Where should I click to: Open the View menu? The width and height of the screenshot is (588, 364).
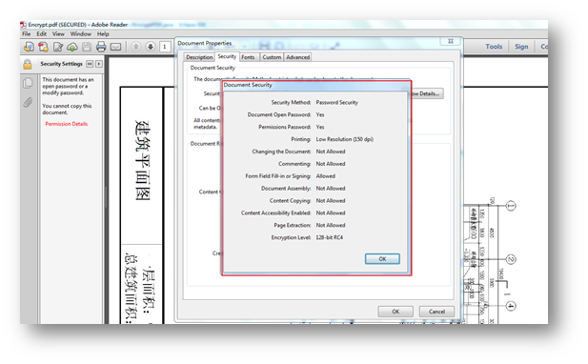pos(58,34)
